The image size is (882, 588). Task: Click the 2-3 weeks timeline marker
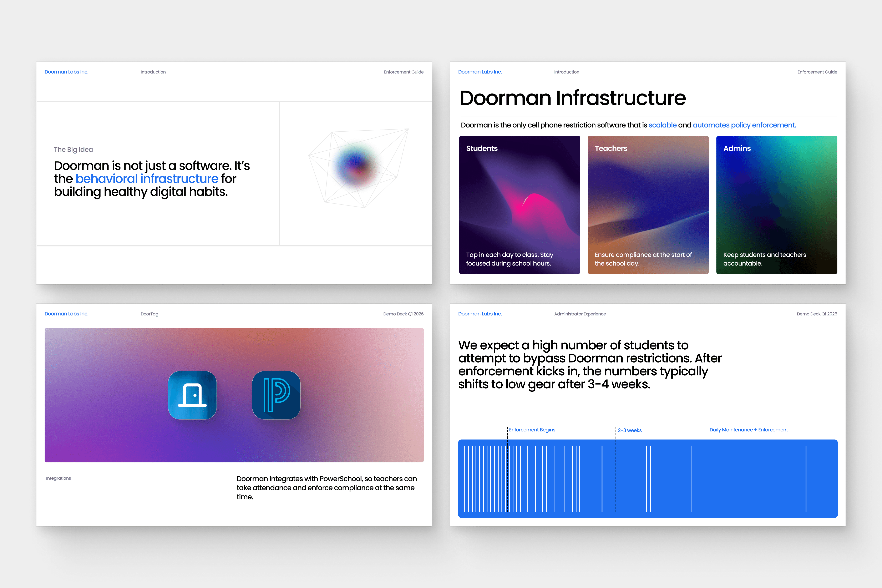(629, 430)
